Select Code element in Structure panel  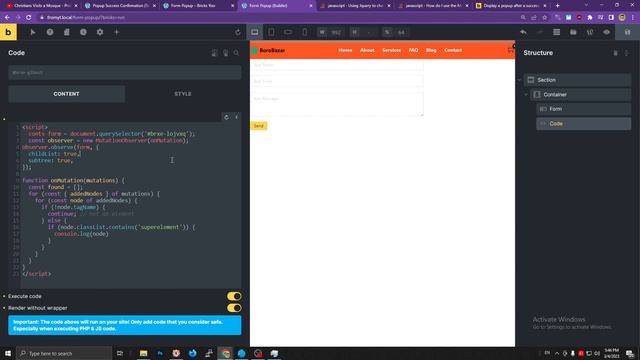pyautogui.click(x=584, y=124)
